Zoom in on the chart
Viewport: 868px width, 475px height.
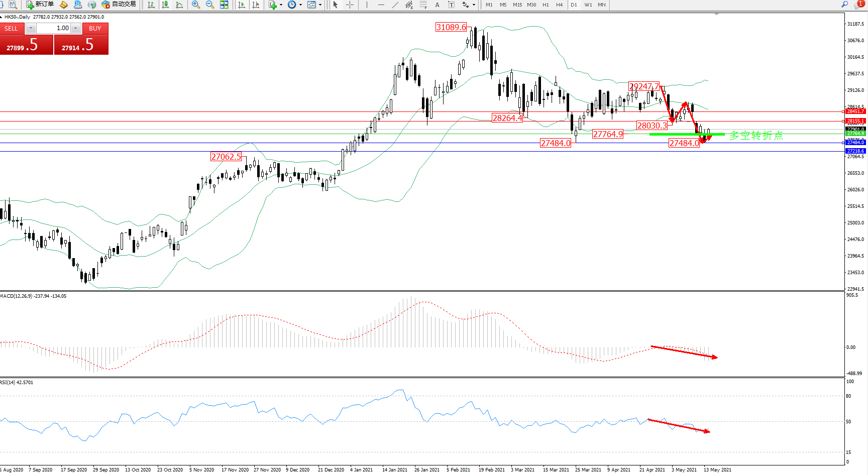coord(196,5)
